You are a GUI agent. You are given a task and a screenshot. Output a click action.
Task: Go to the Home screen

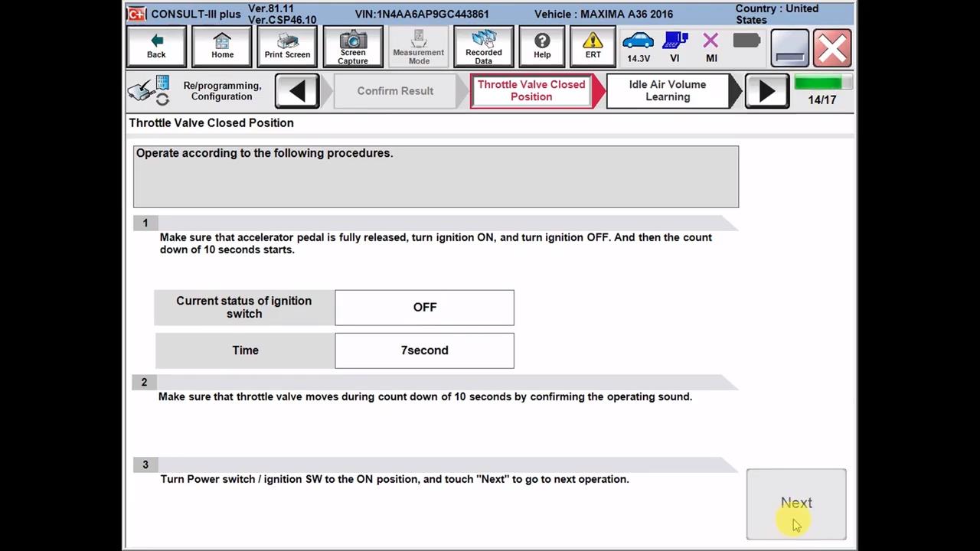point(222,47)
